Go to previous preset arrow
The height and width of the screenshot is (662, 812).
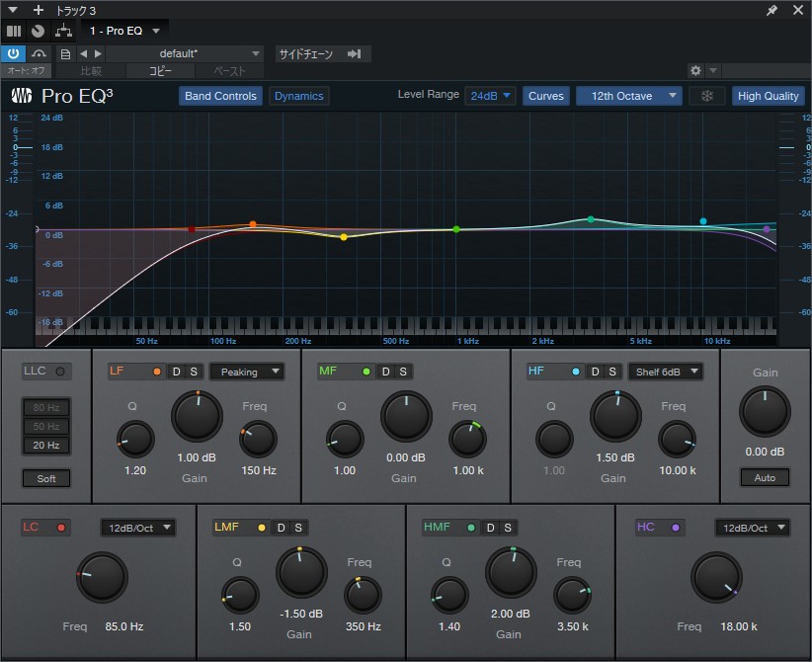click(x=83, y=54)
